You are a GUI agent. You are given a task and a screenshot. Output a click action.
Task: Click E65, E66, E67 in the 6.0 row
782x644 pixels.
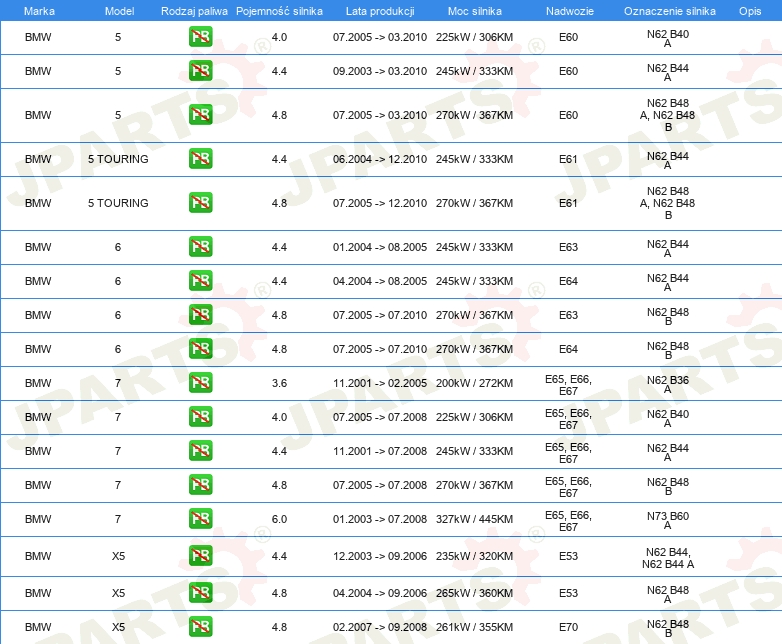(568, 520)
